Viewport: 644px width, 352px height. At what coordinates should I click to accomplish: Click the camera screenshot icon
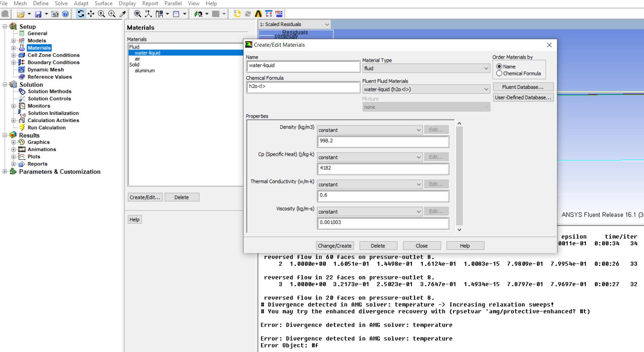(55, 14)
